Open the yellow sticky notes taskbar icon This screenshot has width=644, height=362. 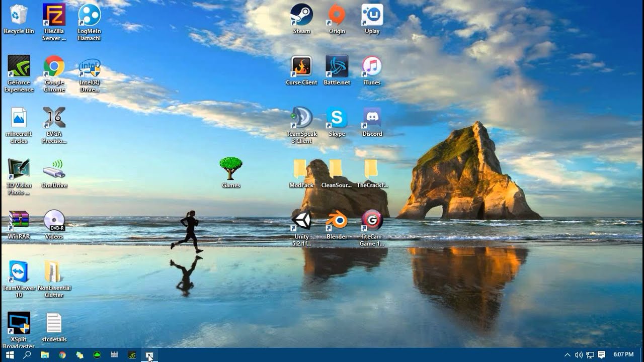[79, 355]
